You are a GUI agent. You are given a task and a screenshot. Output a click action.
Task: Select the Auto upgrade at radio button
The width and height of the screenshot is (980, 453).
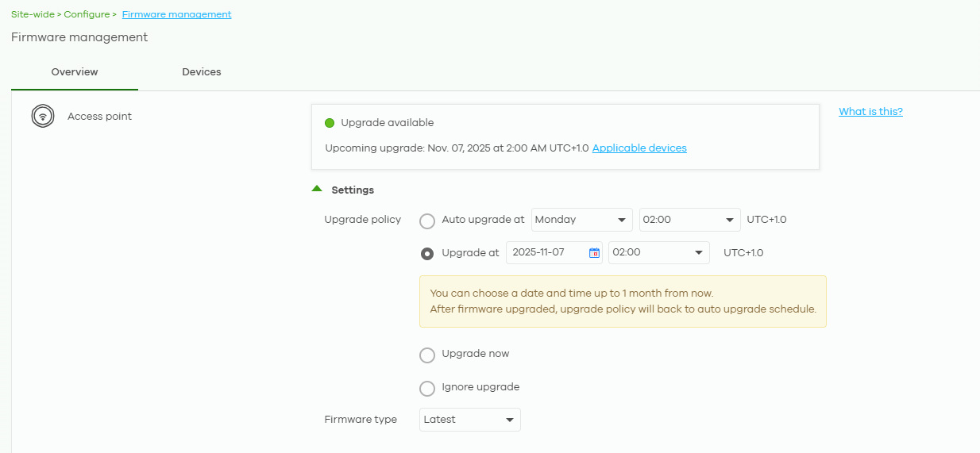[x=427, y=221]
